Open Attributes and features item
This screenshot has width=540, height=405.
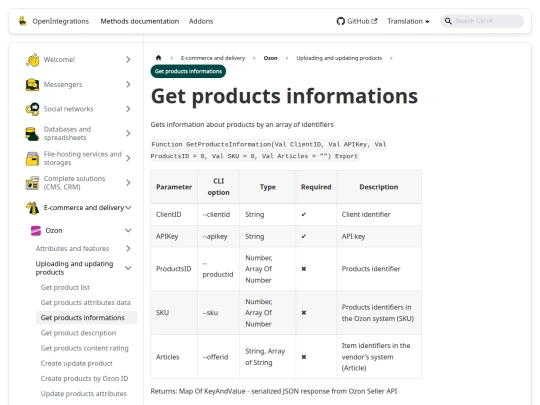click(72, 248)
